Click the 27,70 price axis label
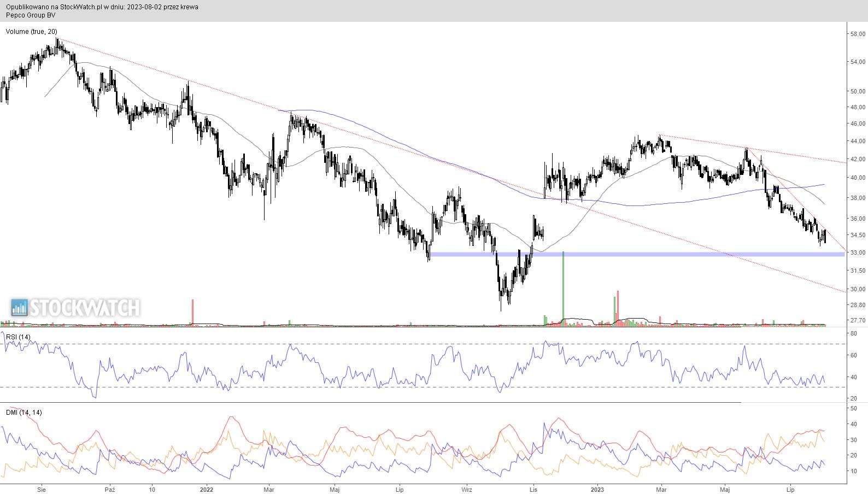The image size is (868, 494). (x=858, y=320)
